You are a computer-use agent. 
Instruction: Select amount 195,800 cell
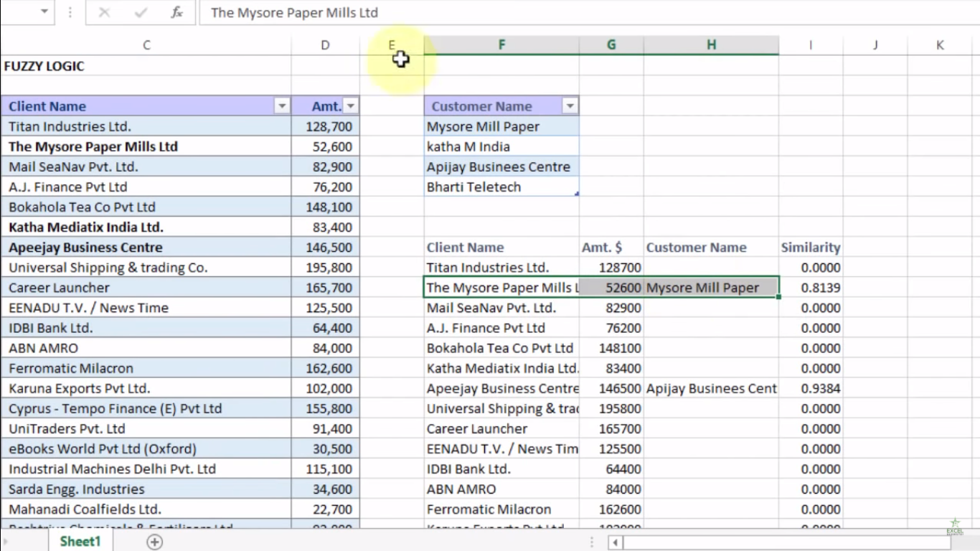point(325,268)
